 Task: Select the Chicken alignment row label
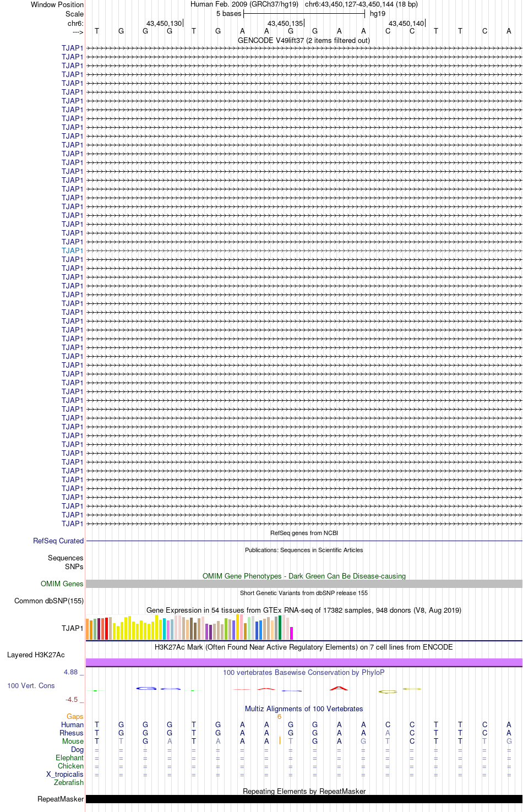pyautogui.click(x=71, y=766)
